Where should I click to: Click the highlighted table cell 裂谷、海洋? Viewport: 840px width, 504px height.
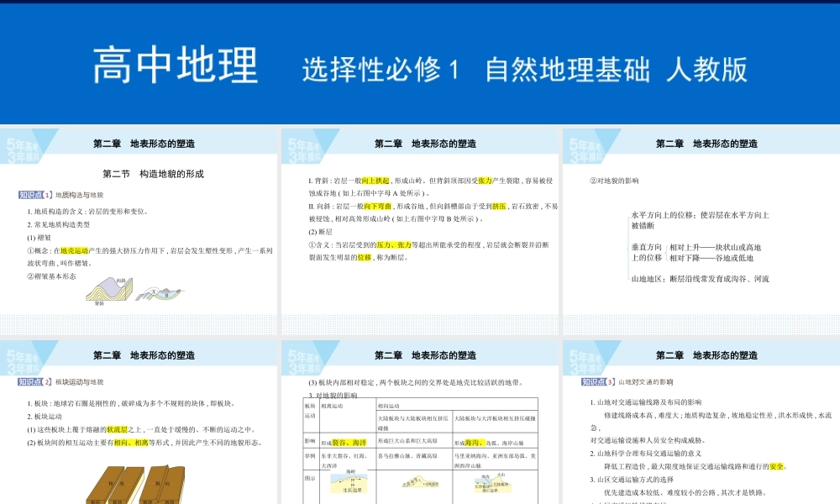(x=349, y=443)
